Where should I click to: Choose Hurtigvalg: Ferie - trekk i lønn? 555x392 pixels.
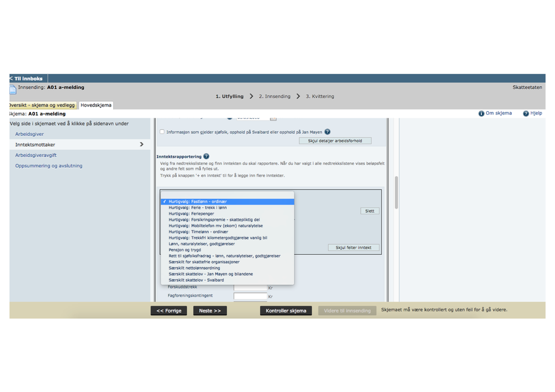point(227,208)
